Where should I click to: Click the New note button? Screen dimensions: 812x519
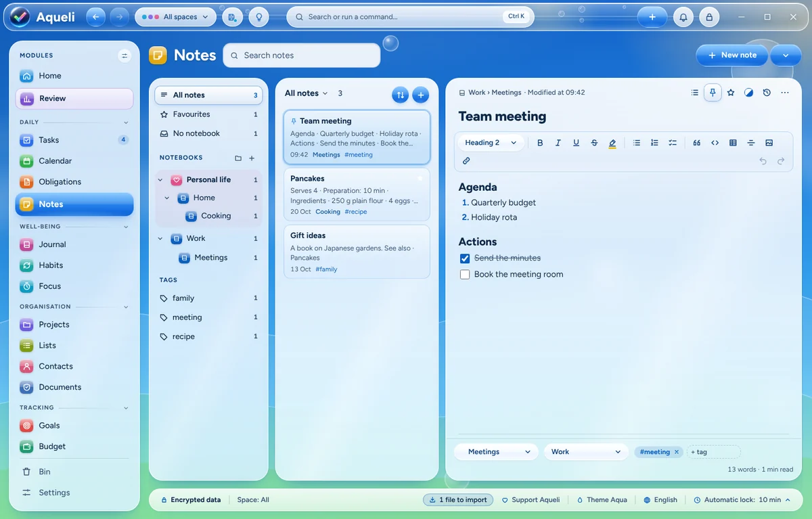pyautogui.click(x=732, y=55)
